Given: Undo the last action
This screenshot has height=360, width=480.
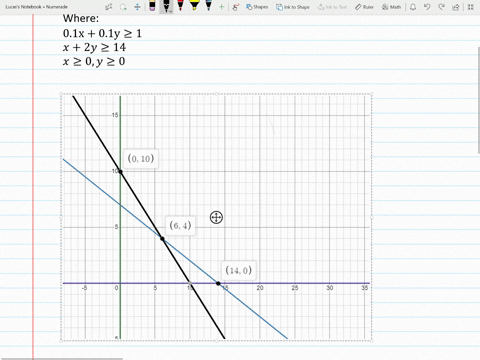Looking at the screenshot, I should point(427,7).
